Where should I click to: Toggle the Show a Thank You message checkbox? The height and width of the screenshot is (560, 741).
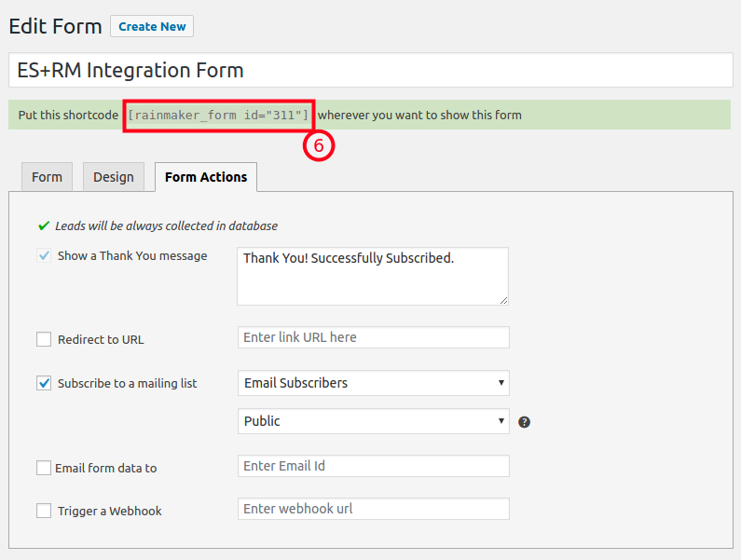pos(44,255)
